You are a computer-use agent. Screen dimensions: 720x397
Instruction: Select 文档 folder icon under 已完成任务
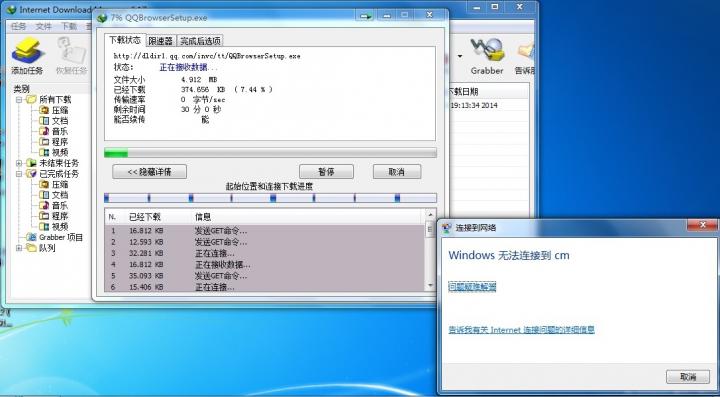click(44, 195)
